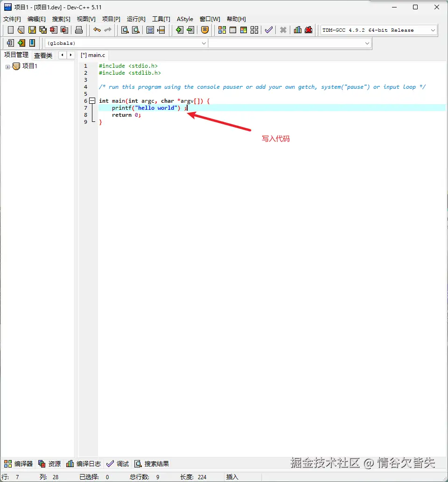Undo the last edit
The image size is (448, 482).
tap(97, 30)
